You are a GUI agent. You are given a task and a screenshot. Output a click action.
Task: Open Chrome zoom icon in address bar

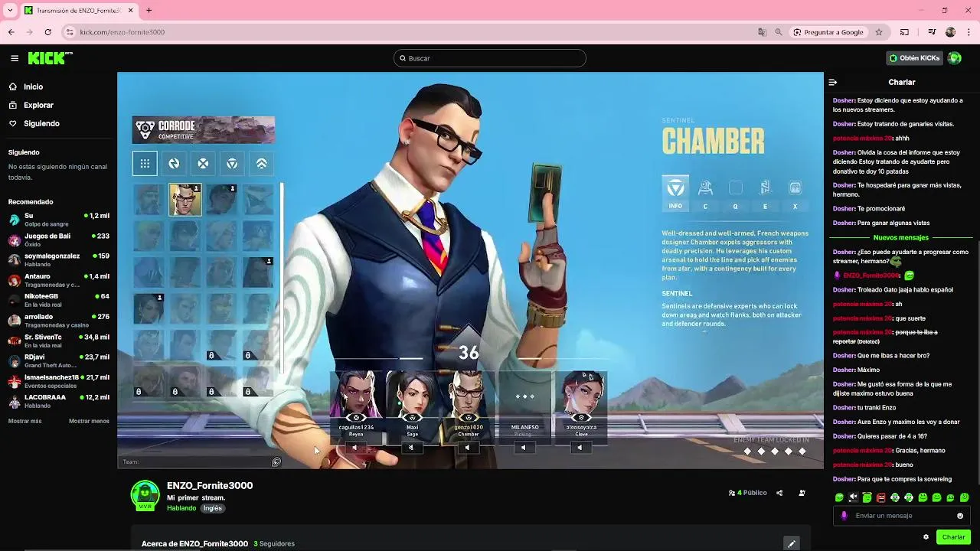click(779, 32)
